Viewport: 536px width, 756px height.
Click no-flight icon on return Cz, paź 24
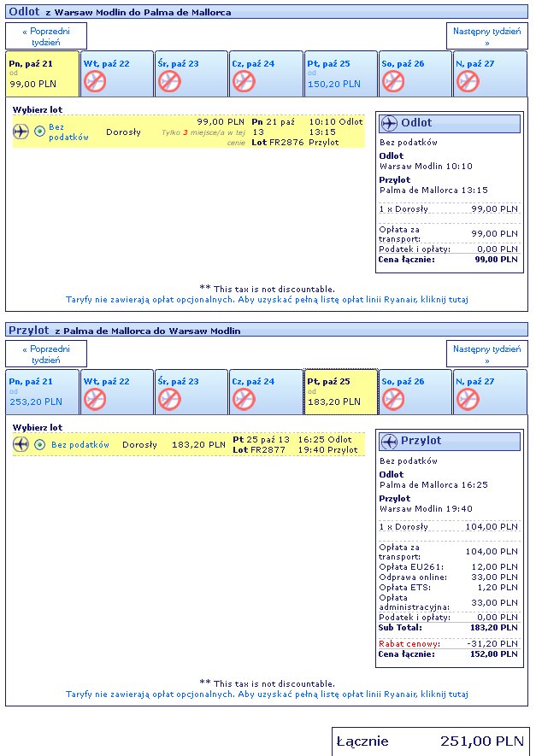(244, 400)
